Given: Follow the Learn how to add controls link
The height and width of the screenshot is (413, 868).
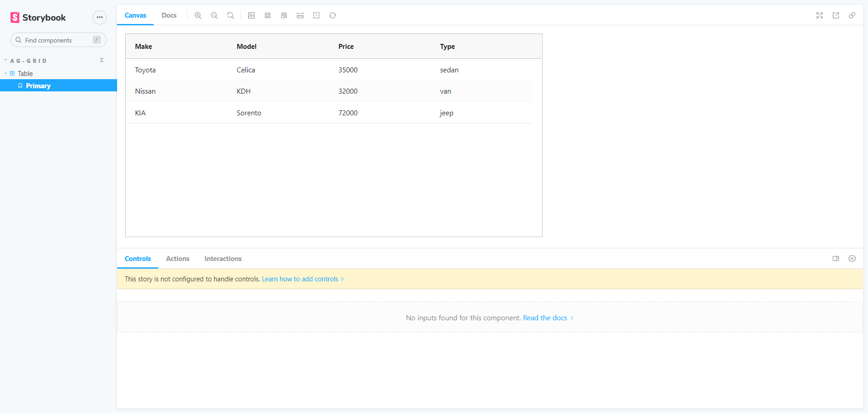Looking at the screenshot, I should click(x=300, y=279).
